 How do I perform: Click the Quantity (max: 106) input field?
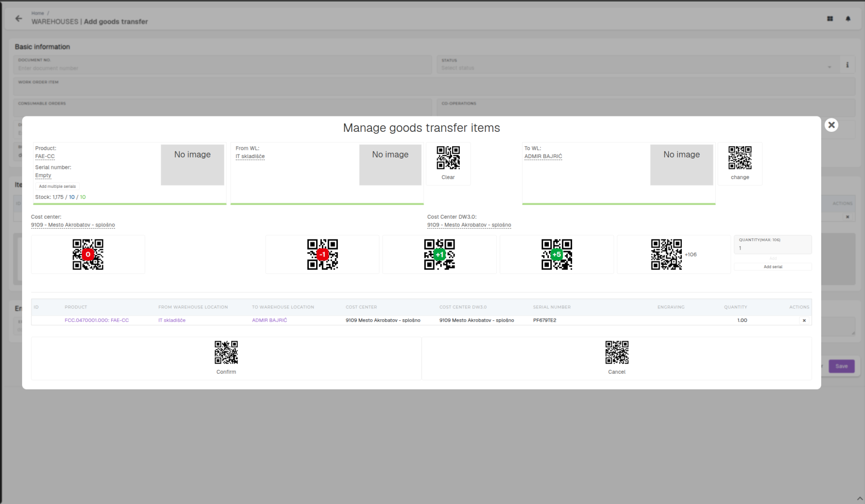pyautogui.click(x=773, y=245)
